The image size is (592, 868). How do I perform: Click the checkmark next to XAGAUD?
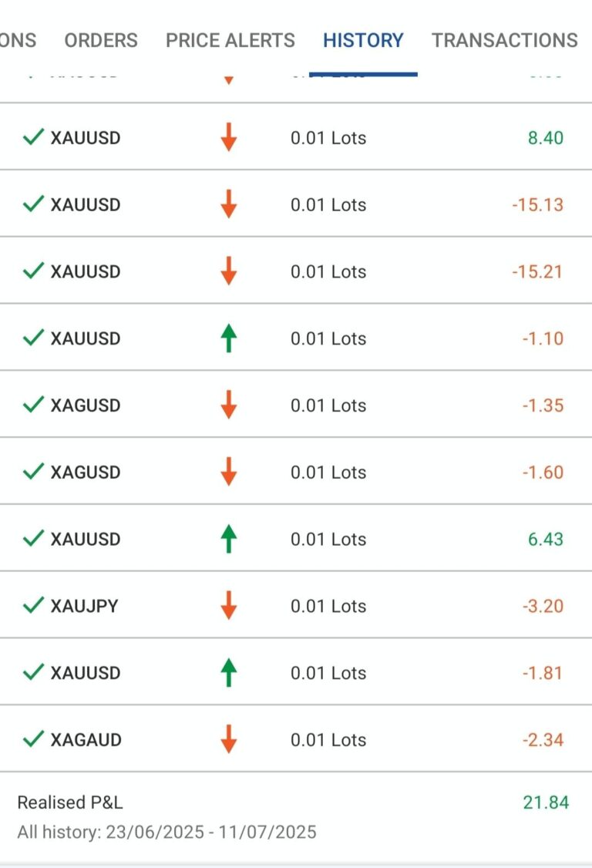[x=33, y=738]
